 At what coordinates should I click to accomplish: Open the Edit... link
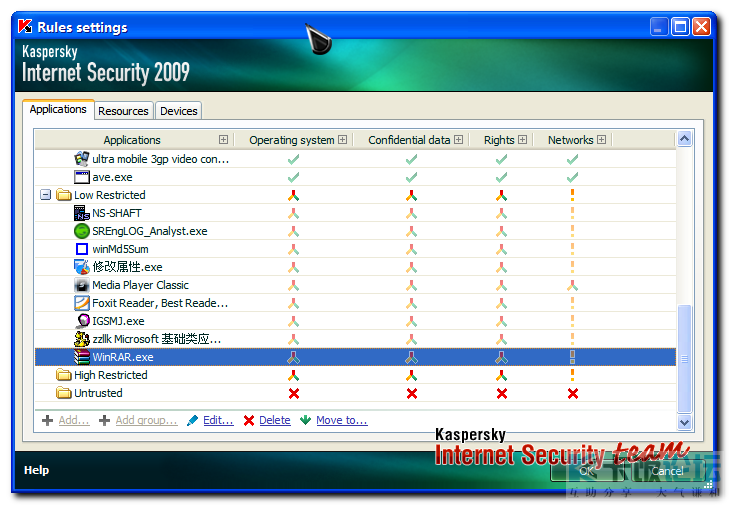(x=218, y=420)
